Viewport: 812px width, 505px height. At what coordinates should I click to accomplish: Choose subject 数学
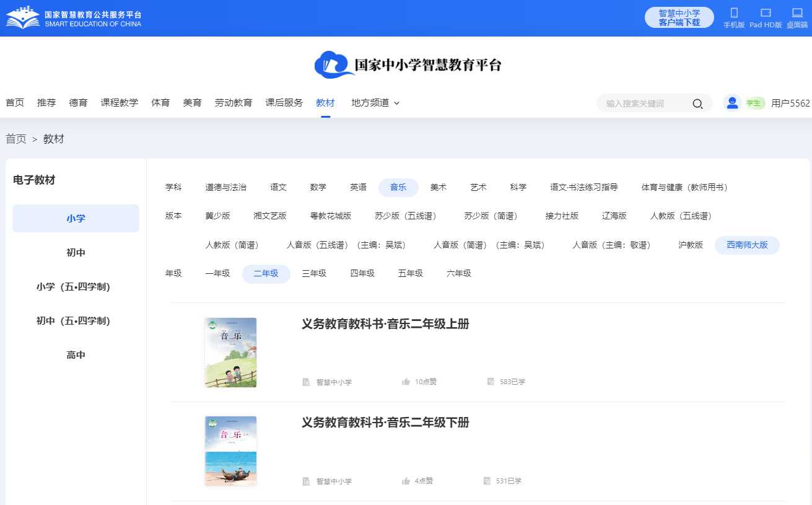pyautogui.click(x=318, y=187)
